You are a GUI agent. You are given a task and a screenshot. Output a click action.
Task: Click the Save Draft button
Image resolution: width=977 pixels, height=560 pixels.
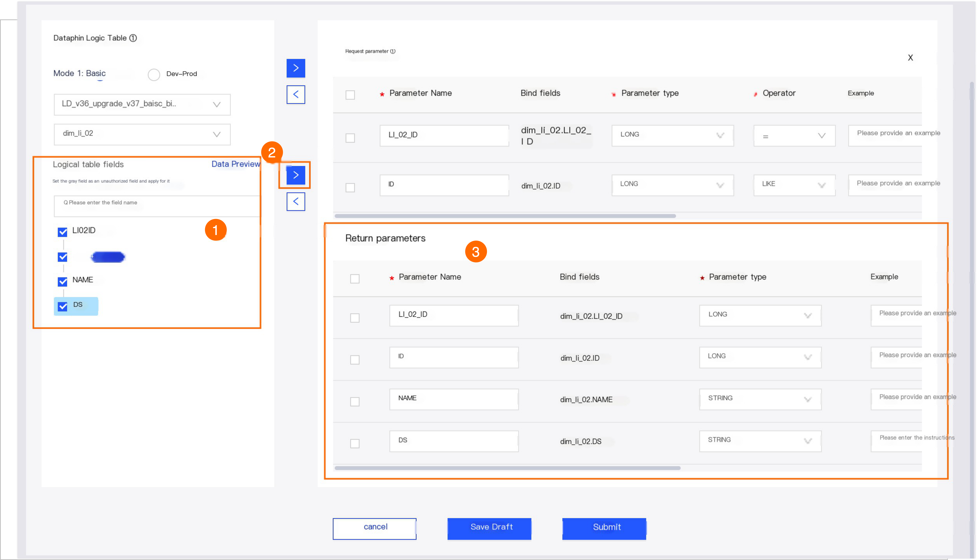(489, 528)
